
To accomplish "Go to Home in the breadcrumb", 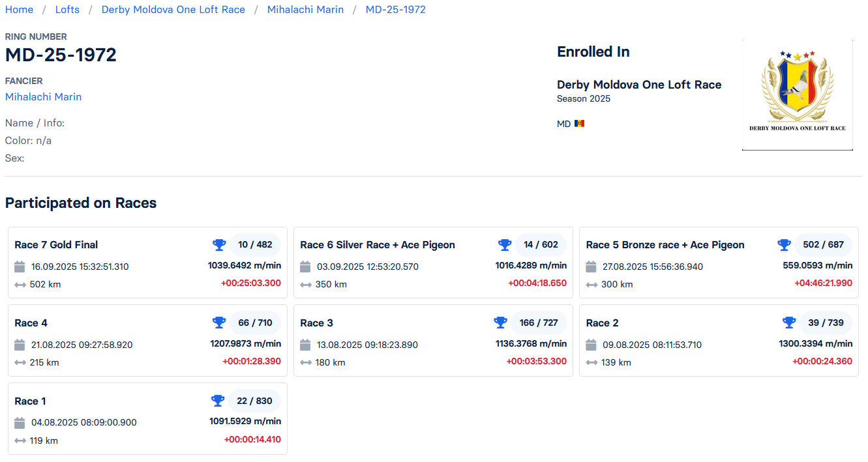I will [19, 10].
